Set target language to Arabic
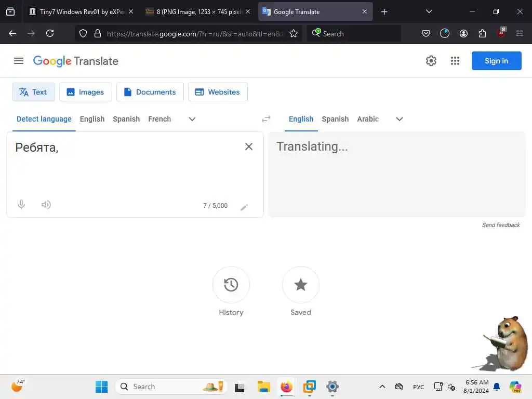This screenshot has height=399, width=532. point(368,119)
